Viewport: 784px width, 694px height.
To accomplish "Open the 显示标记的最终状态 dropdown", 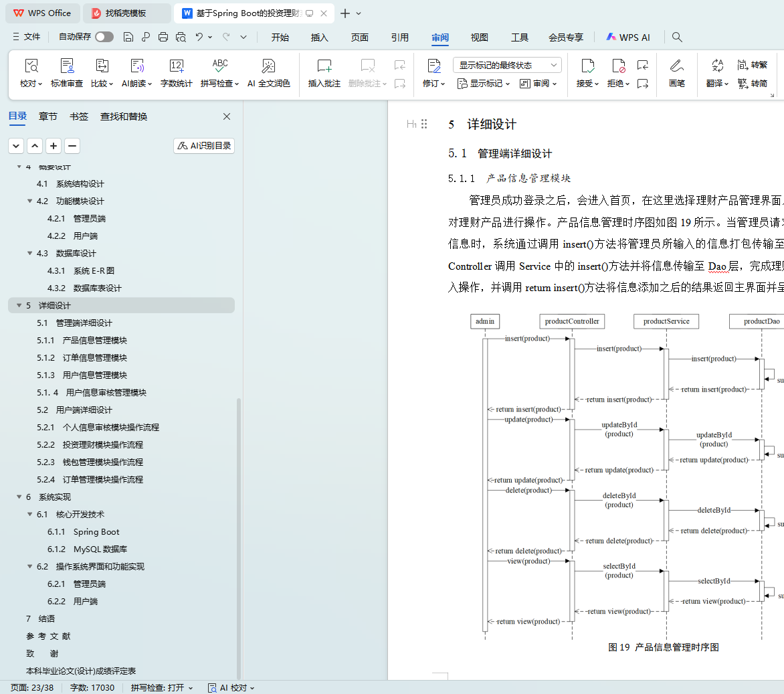I will [x=507, y=65].
